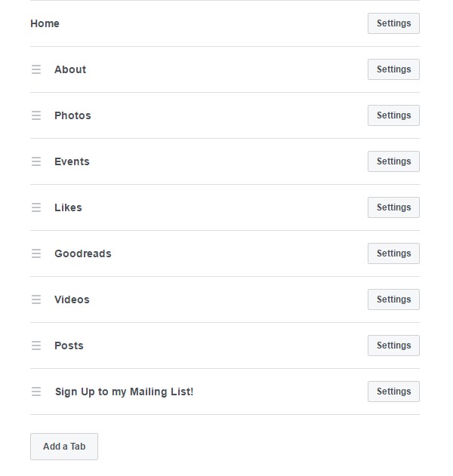Click the drag handle beside Mailing List tab
453x476 pixels.
point(35,392)
